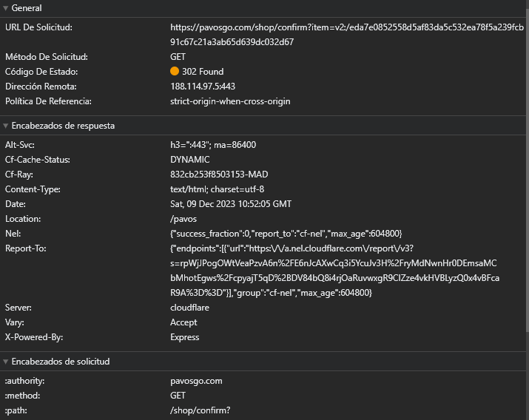This screenshot has width=529, height=420.
Task: Select the Date header value
Action: click(231, 204)
